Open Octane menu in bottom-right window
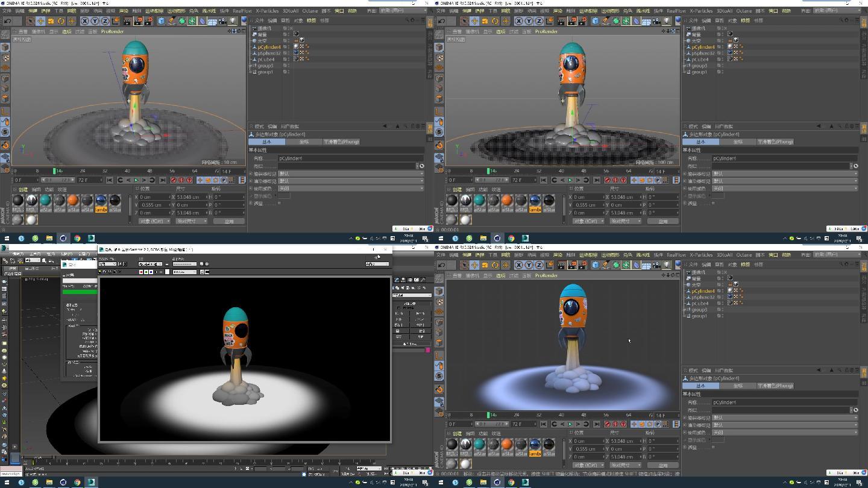Image resolution: width=868 pixels, height=488 pixels. click(x=744, y=255)
